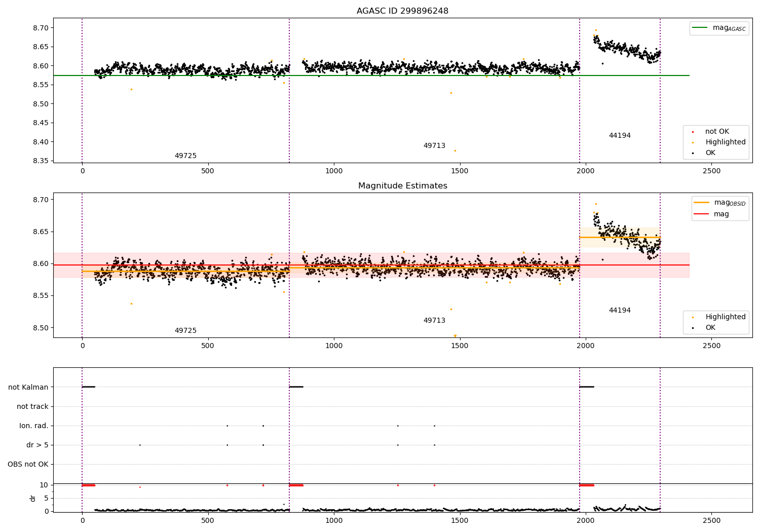Click the 'not track' axis label
Viewport: 760px width, 532px height.
(x=32, y=407)
